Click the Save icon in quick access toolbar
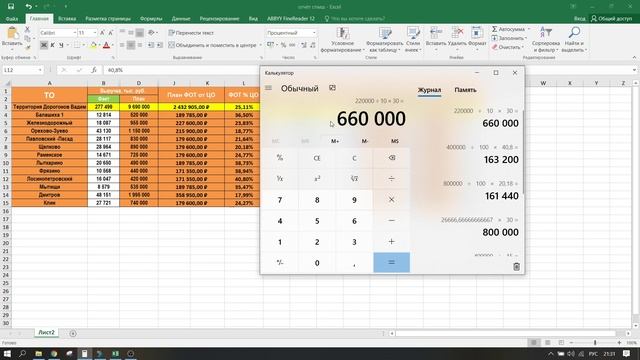The image size is (640, 360). click(11, 6)
